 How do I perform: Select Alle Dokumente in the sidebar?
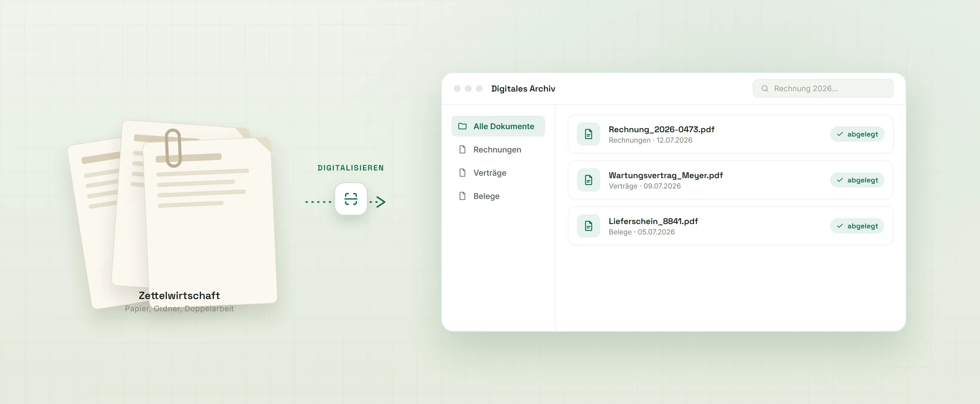point(498,126)
